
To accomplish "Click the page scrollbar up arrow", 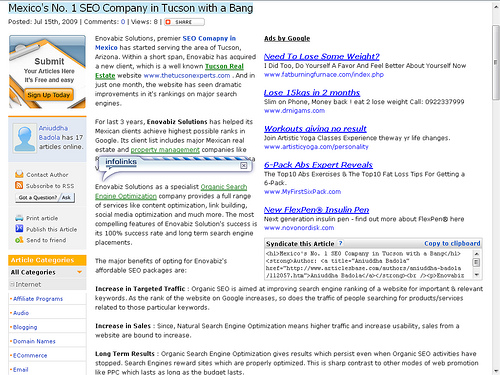I will [x=496, y=7].
